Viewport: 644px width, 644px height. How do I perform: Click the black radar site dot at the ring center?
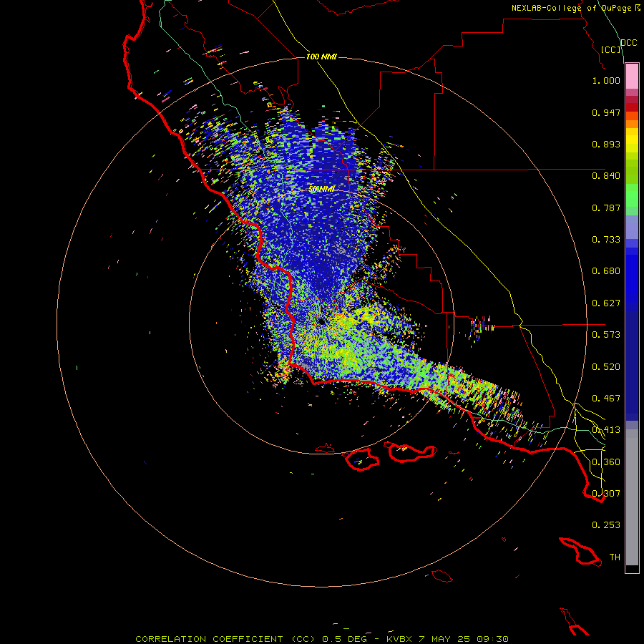coord(321,321)
